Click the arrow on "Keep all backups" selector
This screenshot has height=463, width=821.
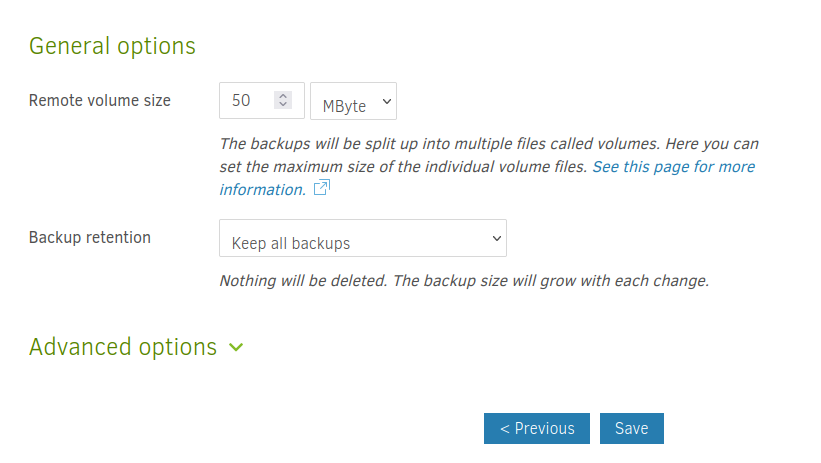(496, 239)
